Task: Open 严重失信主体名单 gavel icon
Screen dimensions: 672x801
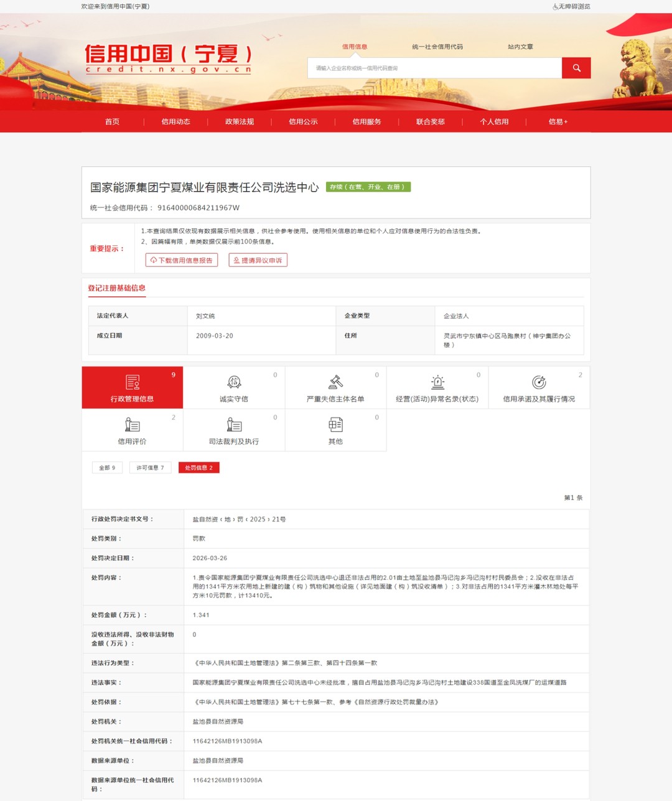Action: tap(335, 382)
